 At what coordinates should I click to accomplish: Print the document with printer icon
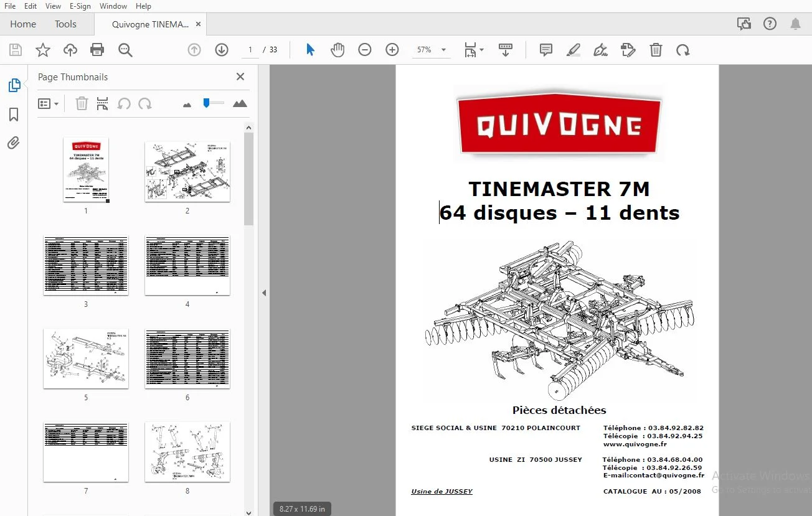(97, 50)
